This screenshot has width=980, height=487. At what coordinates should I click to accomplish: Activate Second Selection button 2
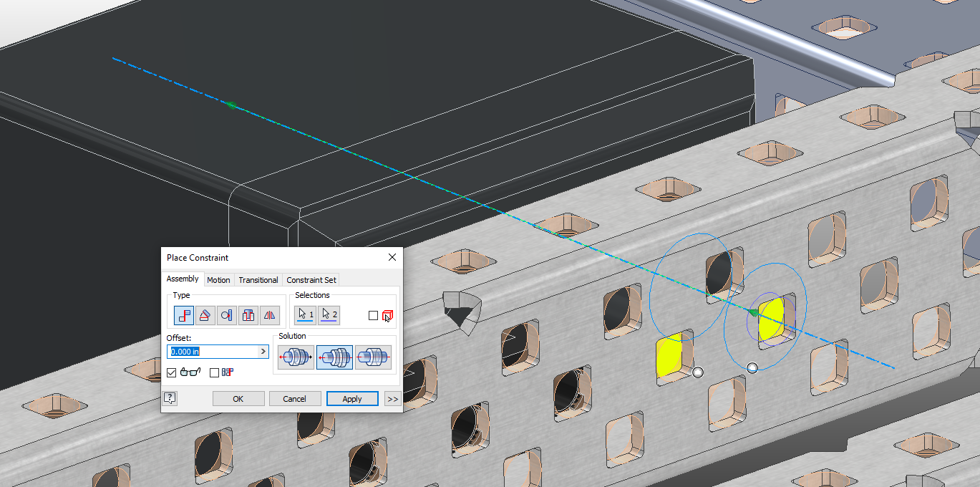(329, 315)
